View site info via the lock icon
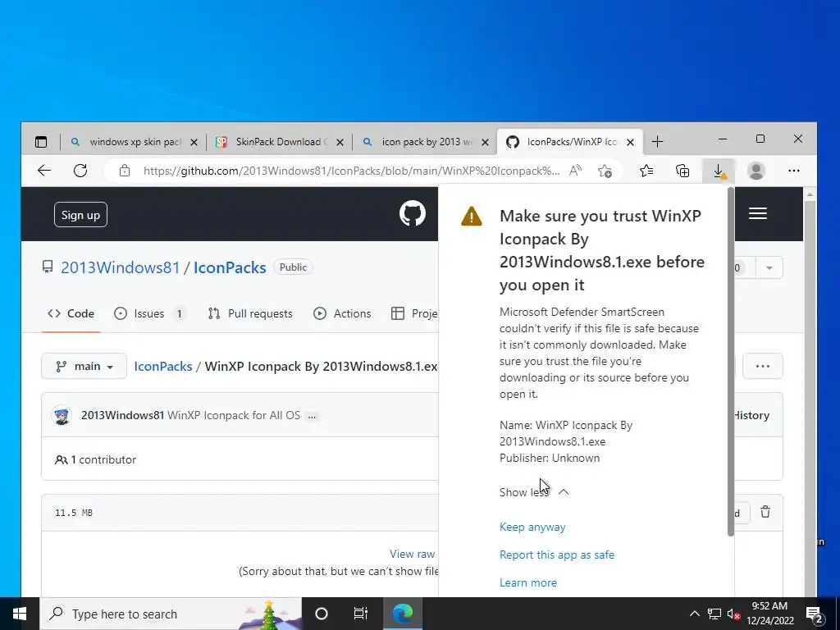 [125, 171]
